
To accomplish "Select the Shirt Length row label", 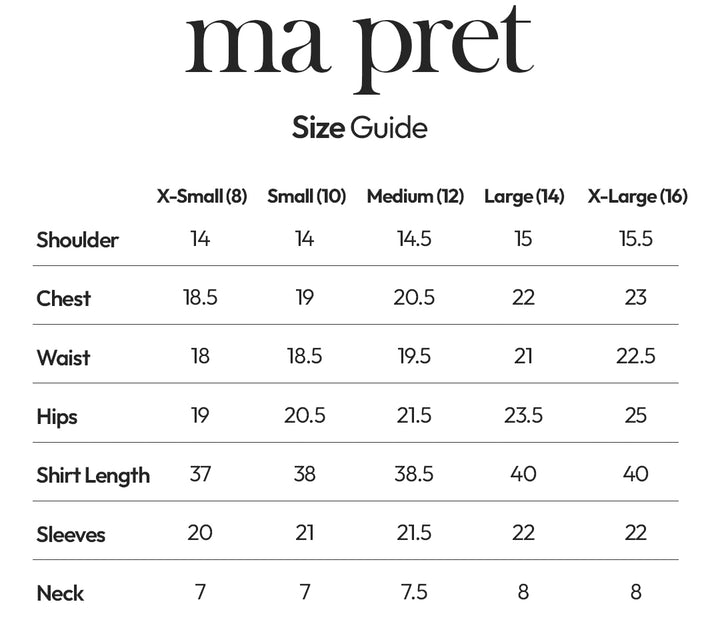I will pyautogui.click(x=93, y=475).
